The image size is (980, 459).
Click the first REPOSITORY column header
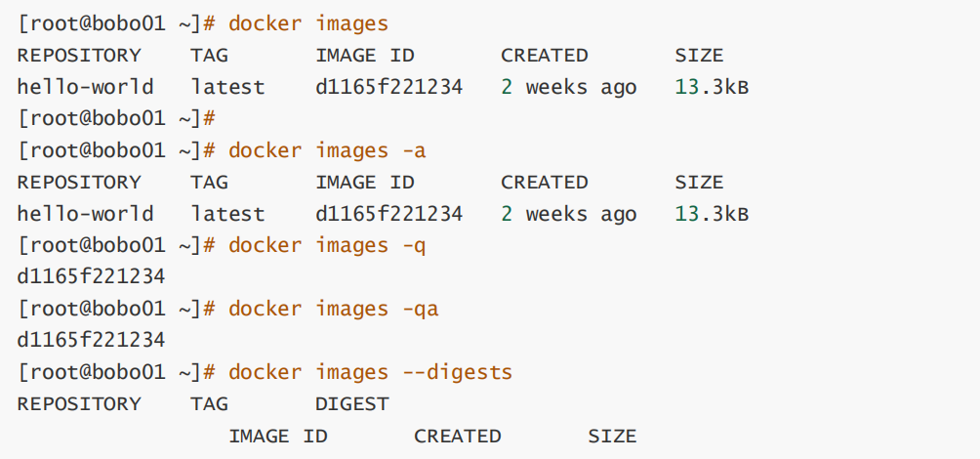pos(79,56)
